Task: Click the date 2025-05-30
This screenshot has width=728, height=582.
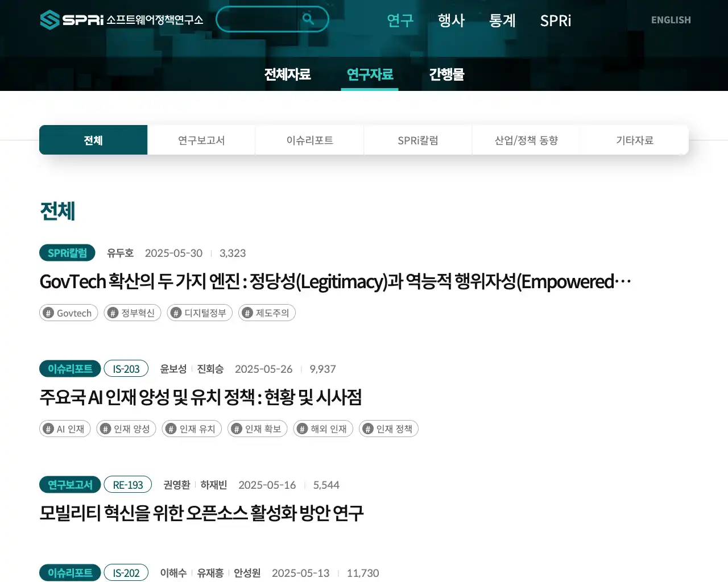Action: click(173, 253)
